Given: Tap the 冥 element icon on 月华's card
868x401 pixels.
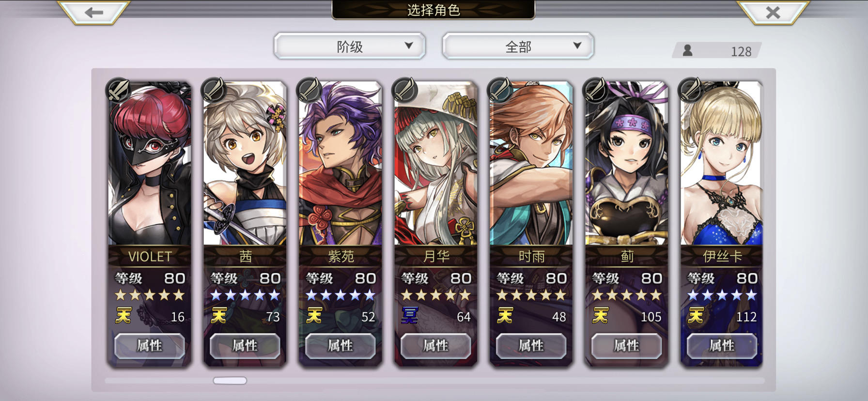Looking at the screenshot, I should pos(409,316).
